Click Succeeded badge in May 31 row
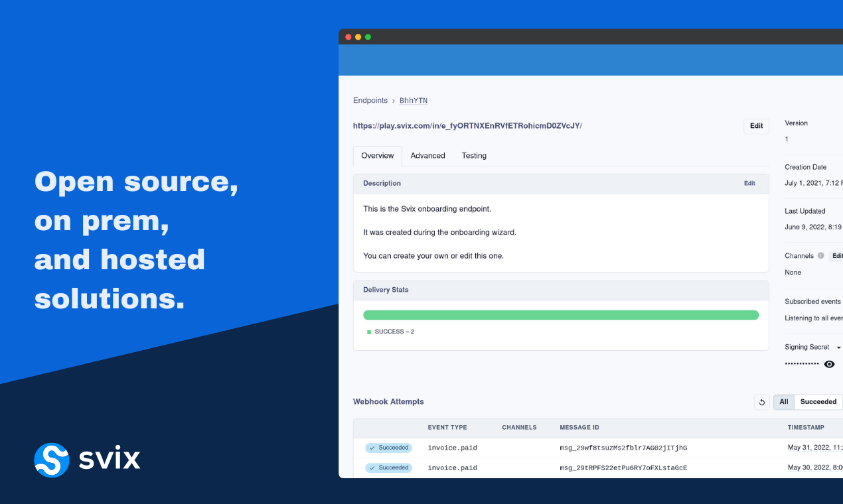Screen dimensions: 843x504 [388, 448]
